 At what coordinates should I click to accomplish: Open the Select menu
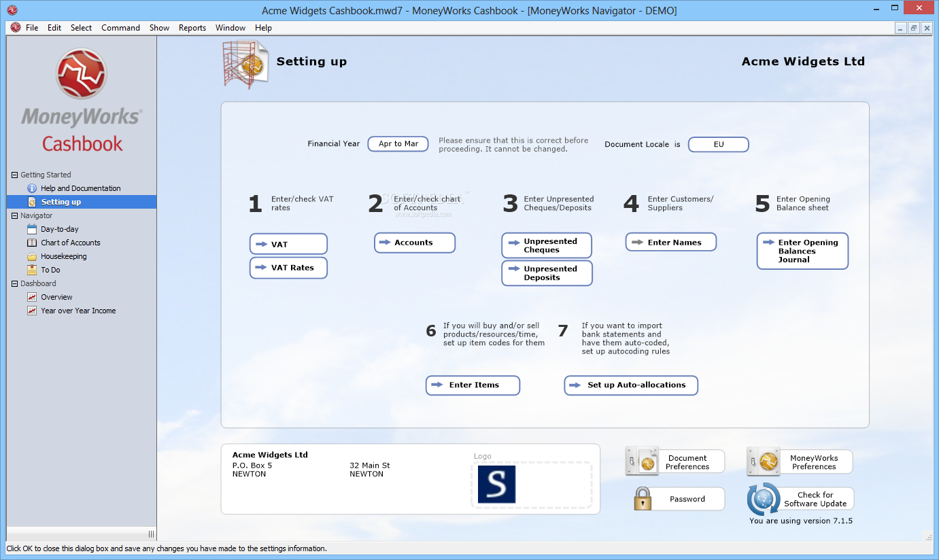(x=81, y=28)
